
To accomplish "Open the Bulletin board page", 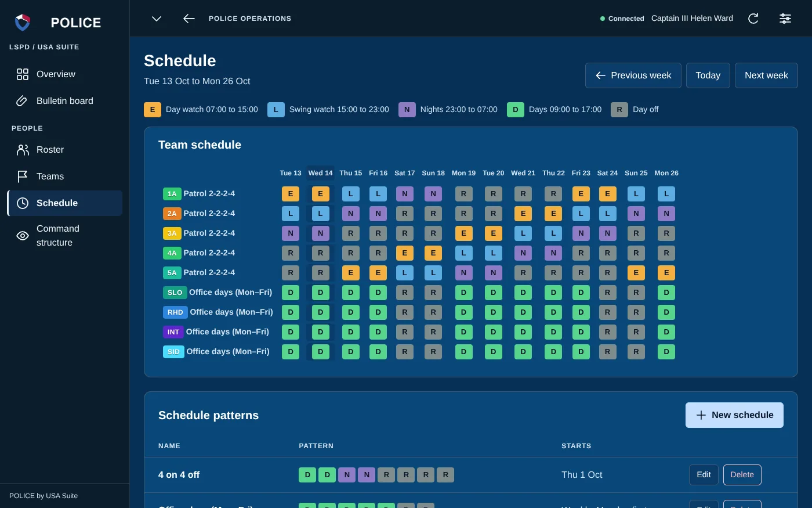I will 65,101.
